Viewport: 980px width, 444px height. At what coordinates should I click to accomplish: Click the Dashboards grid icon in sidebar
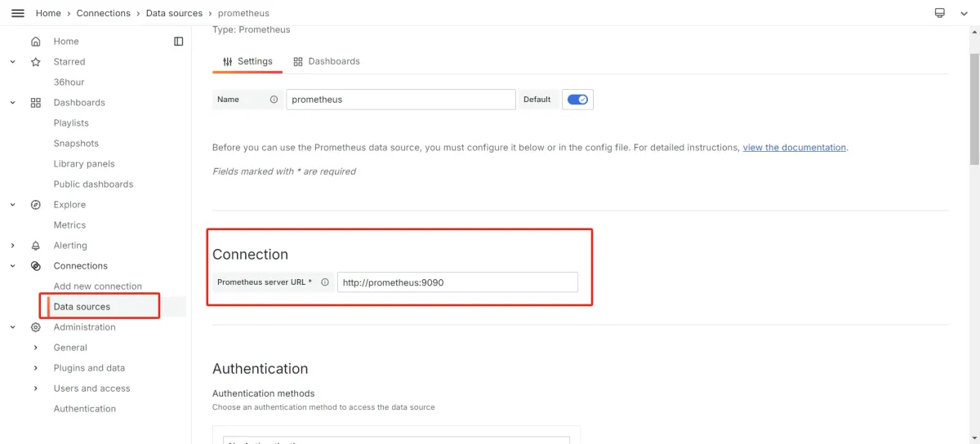[35, 103]
